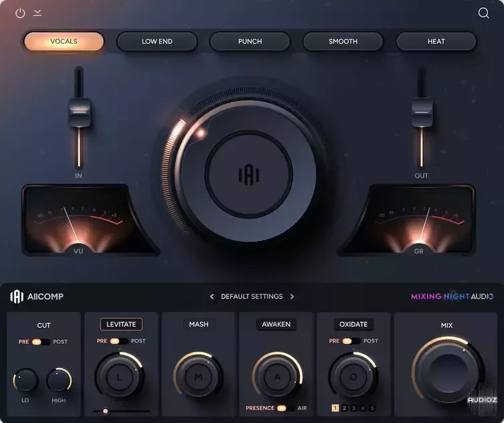Click the MASH M knob

coord(198,377)
